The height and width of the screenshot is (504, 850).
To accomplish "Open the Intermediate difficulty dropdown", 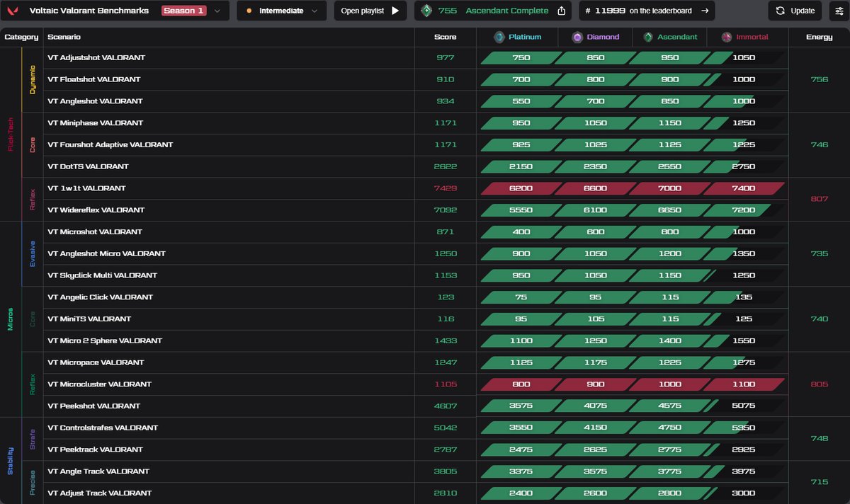I will (x=282, y=11).
